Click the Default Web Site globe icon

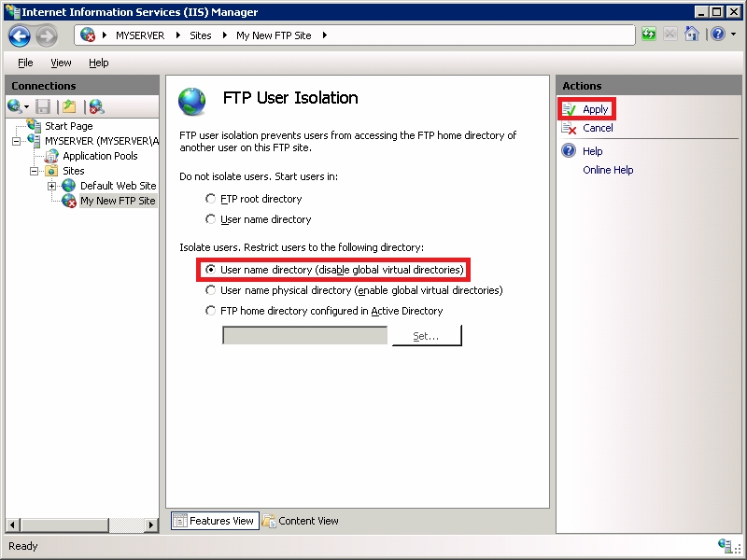tap(68, 185)
